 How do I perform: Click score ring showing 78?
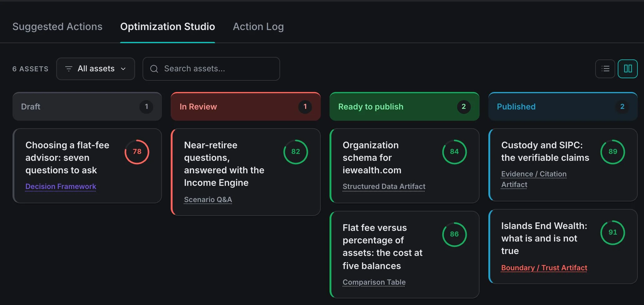(137, 152)
